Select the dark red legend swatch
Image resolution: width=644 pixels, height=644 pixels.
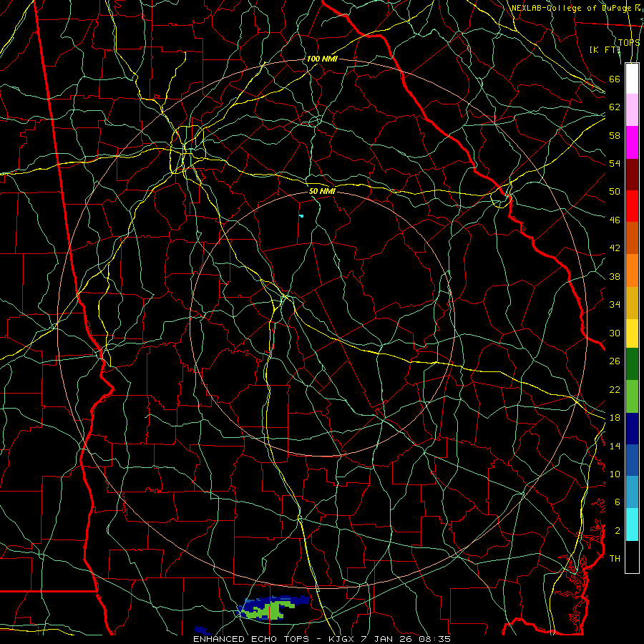(632, 174)
